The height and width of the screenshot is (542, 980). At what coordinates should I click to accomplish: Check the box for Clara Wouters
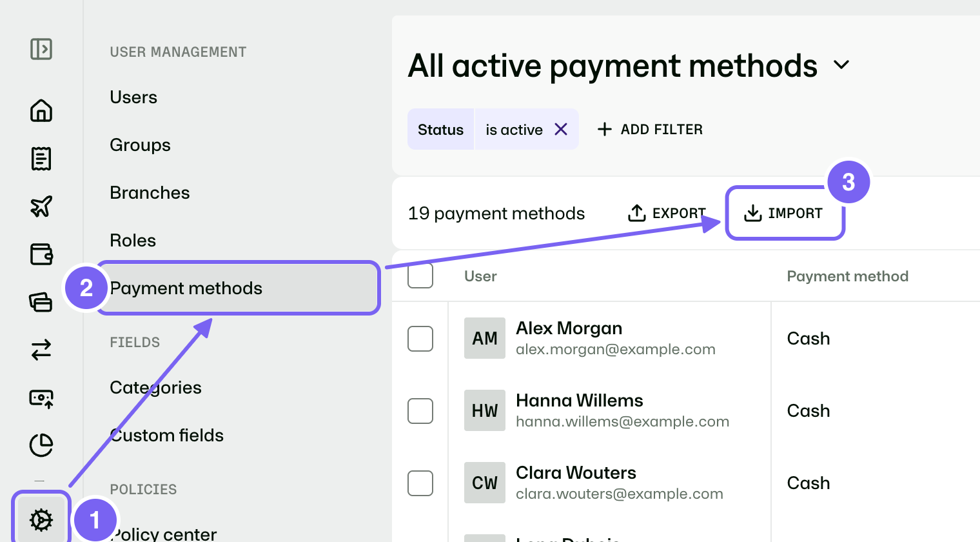coord(420,483)
